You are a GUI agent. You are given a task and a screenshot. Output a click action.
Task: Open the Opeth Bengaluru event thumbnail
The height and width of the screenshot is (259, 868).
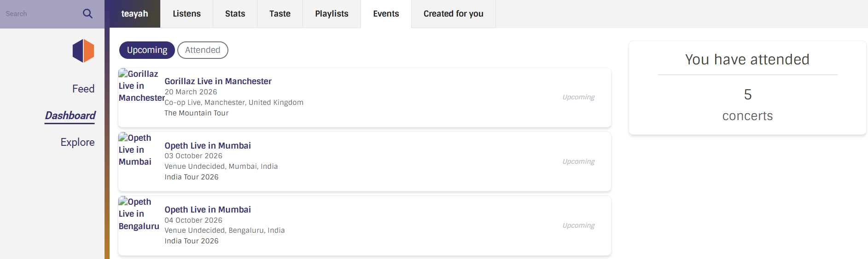[x=138, y=214]
